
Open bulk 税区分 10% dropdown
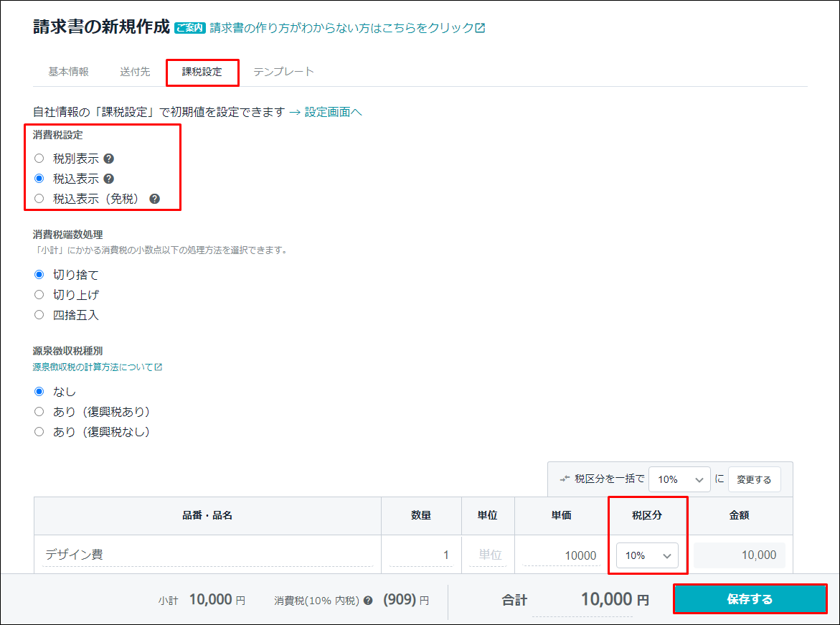point(679,479)
